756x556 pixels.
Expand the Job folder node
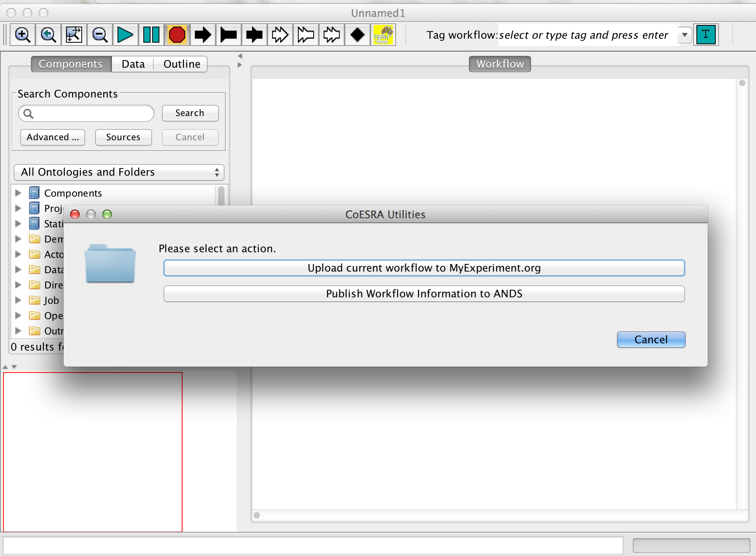(18, 300)
